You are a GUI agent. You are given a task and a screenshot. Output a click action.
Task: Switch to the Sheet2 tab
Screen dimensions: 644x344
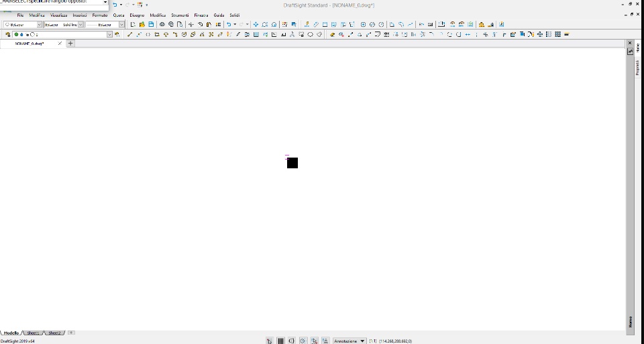coord(54,333)
